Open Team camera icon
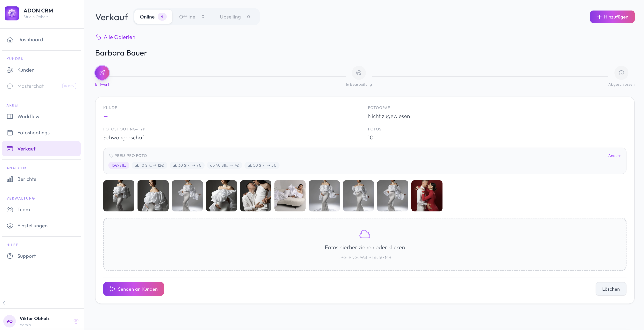Screen dimensions: 644x330 tap(10, 210)
